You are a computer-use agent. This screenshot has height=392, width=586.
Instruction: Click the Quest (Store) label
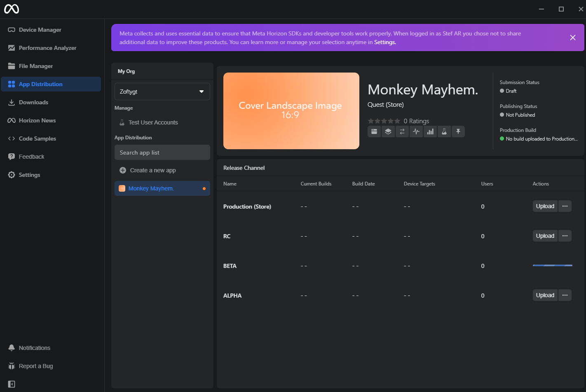coord(386,105)
